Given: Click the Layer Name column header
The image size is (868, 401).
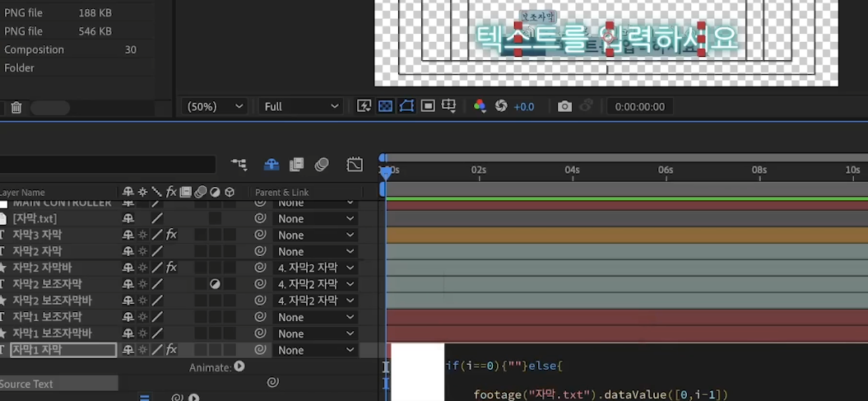Looking at the screenshot, I should (x=23, y=193).
